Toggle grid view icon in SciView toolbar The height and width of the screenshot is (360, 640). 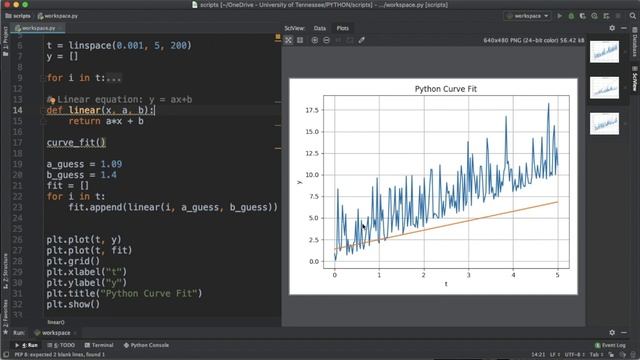(300, 40)
